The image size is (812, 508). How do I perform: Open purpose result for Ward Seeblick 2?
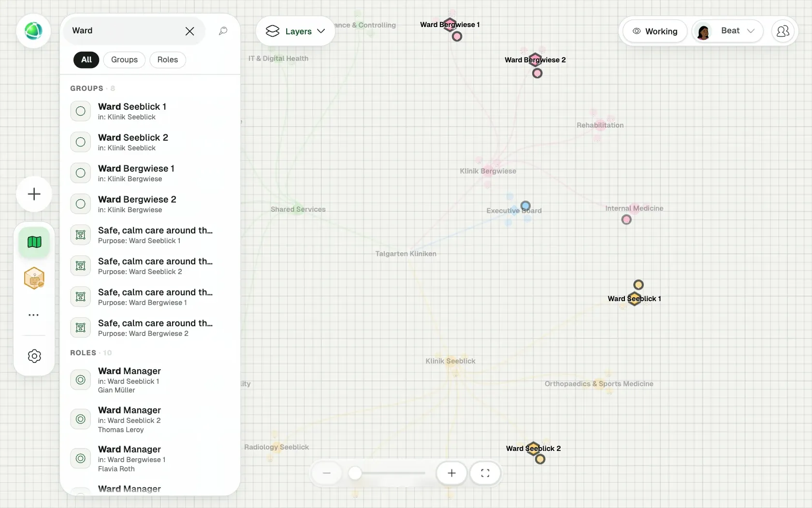[150, 266]
